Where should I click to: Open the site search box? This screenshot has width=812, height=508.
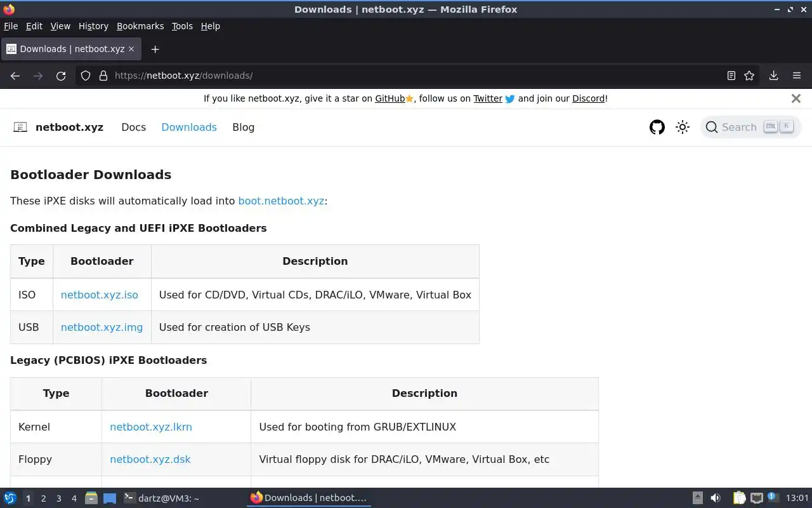tap(750, 127)
